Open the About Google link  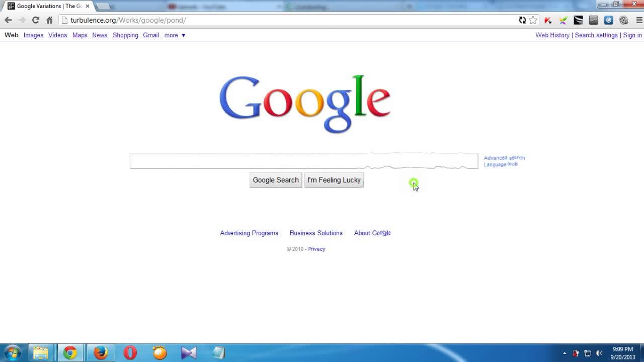pos(372,233)
